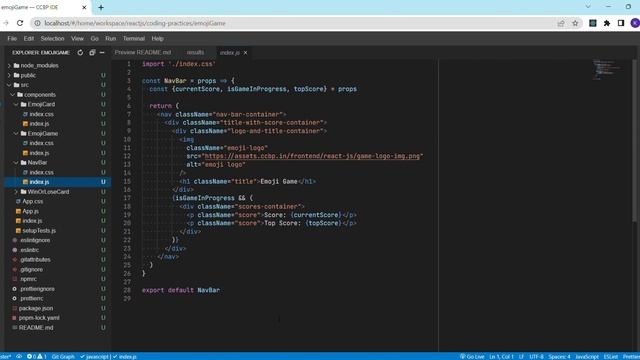Image resolution: width=640 pixels, height=360 pixels.
Task: Open a new browser tab
Action: pos(101,7)
